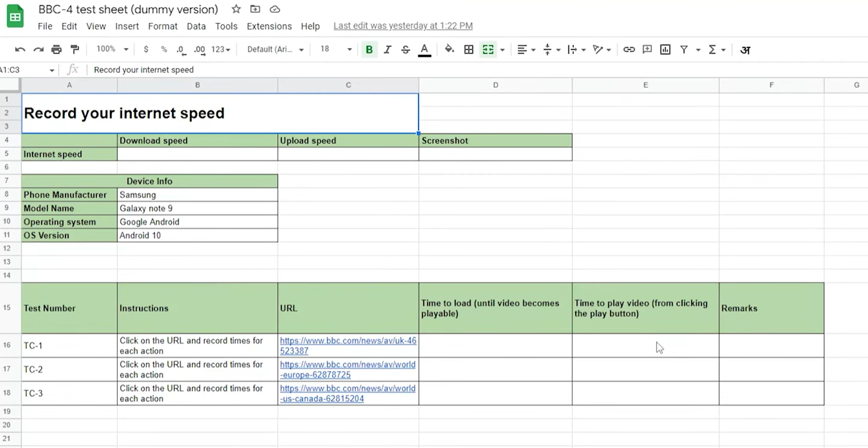Open the Insert menu
The image size is (868, 448).
(x=127, y=26)
